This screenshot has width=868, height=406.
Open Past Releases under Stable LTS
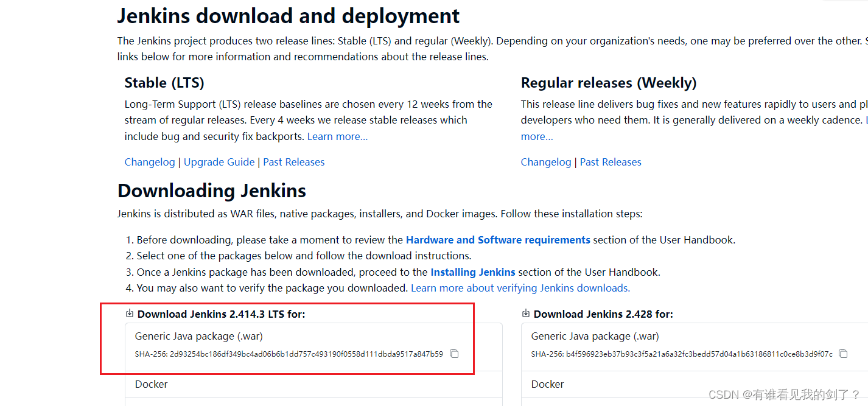click(x=294, y=162)
